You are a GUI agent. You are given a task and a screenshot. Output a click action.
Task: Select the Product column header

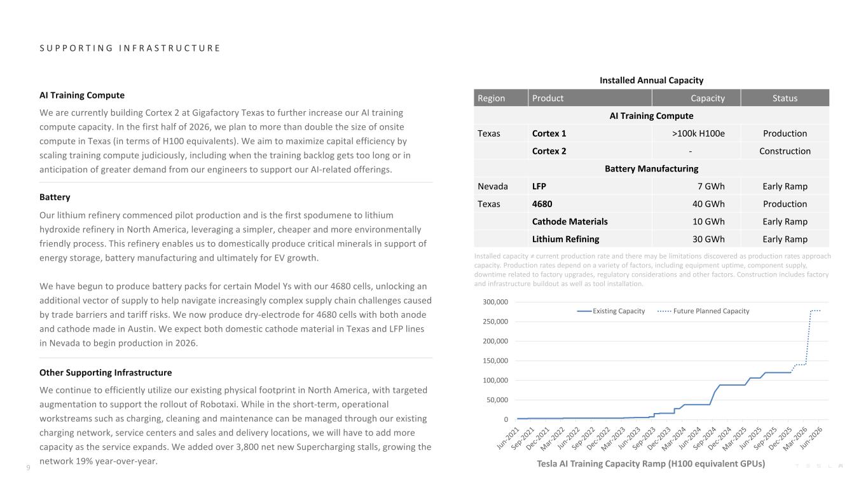coord(548,98)
